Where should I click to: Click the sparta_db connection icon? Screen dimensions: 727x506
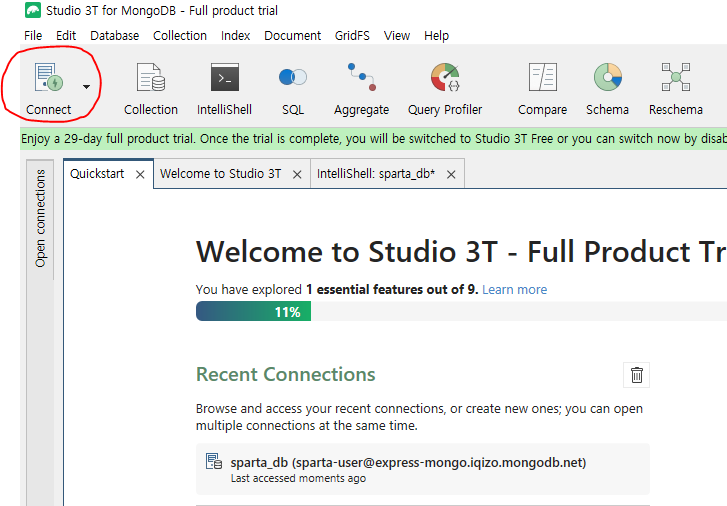click(x=214, y=461)
